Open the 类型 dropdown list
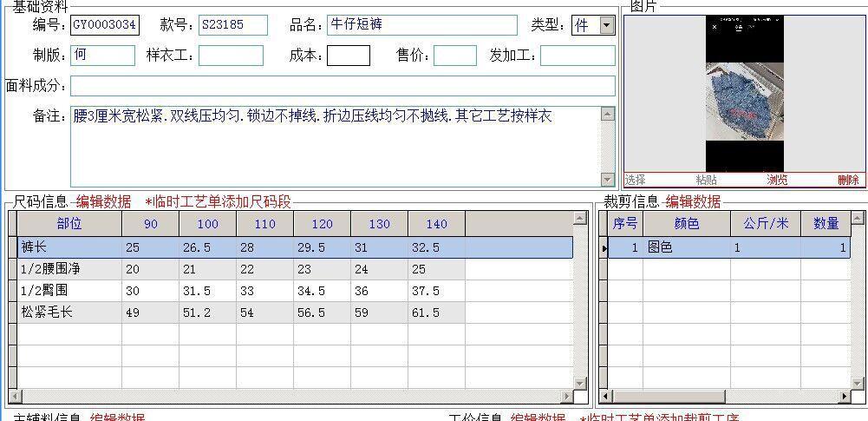Screen dimensions: 868x421 (x=606, y=25)
